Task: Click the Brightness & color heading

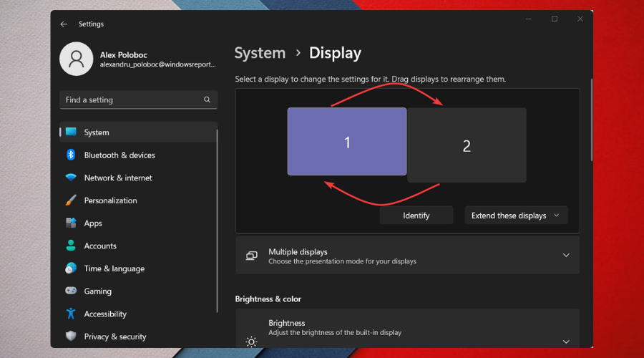Action: (268, 299)
